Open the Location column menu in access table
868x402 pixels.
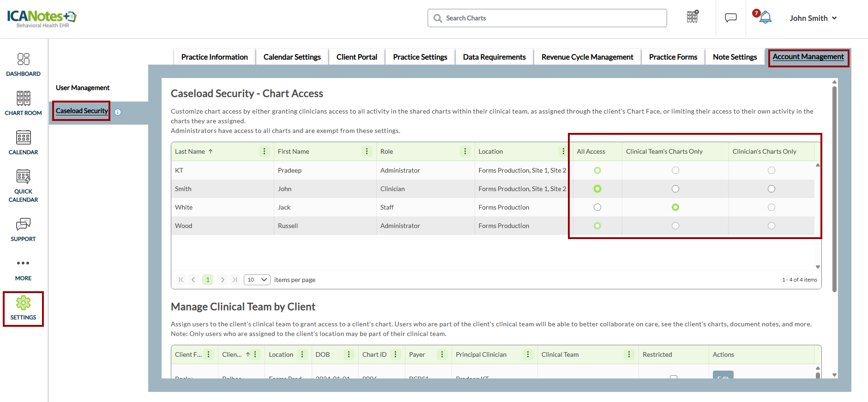tap(563, 151)
